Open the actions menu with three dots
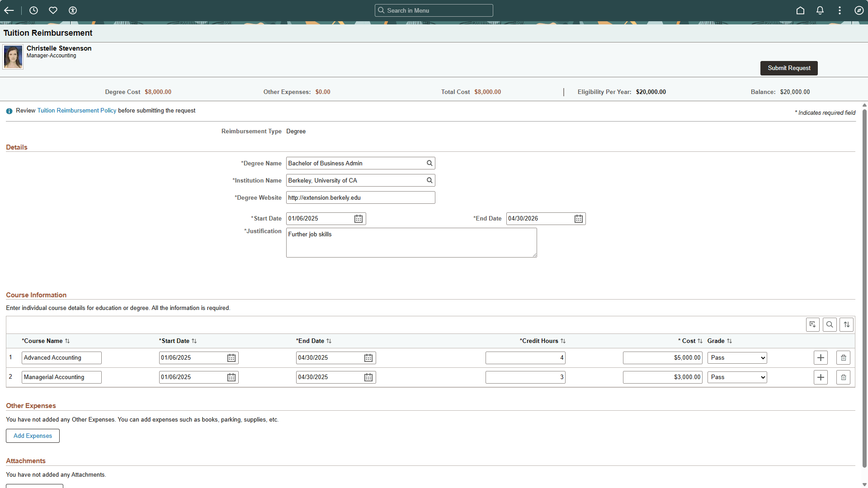Screen dimensions: 868x488 (840, 10)
